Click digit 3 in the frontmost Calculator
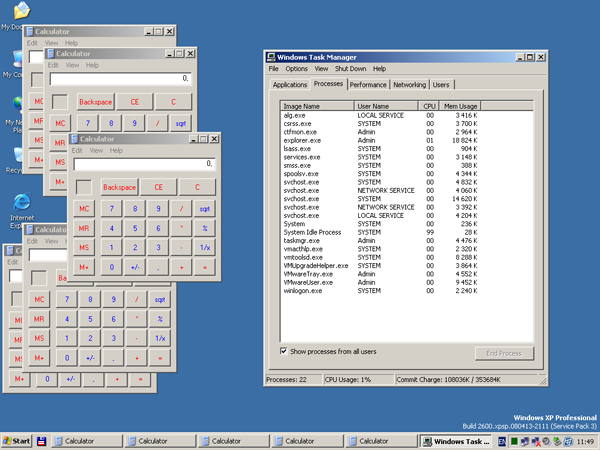The image size is (600, 450). [x=158, y=248]
